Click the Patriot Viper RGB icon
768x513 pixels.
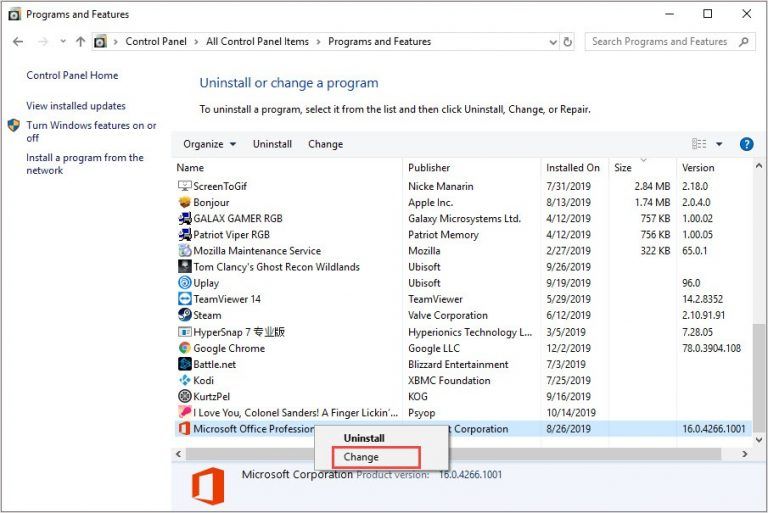click(184, 235)
